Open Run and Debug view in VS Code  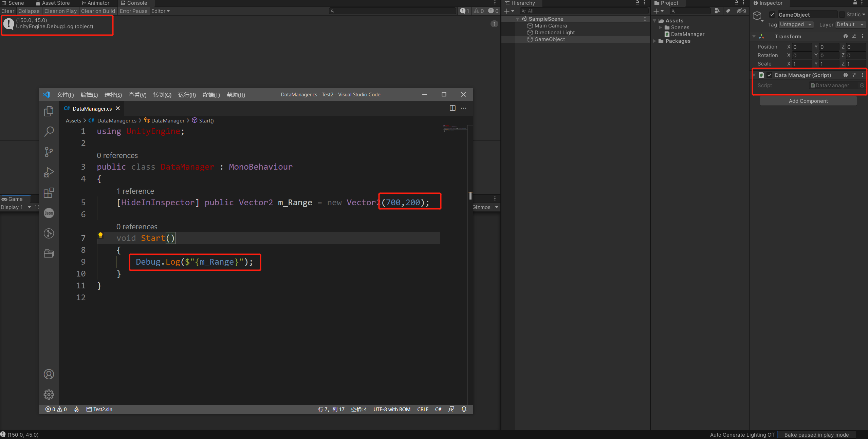pyautogui.click(x=49, y=172)
